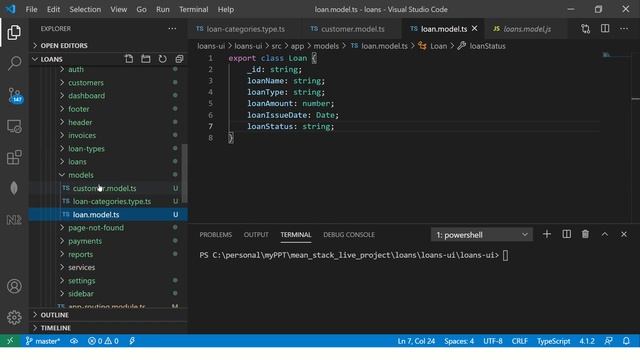Open the File menu

click(x=31, y=9)
